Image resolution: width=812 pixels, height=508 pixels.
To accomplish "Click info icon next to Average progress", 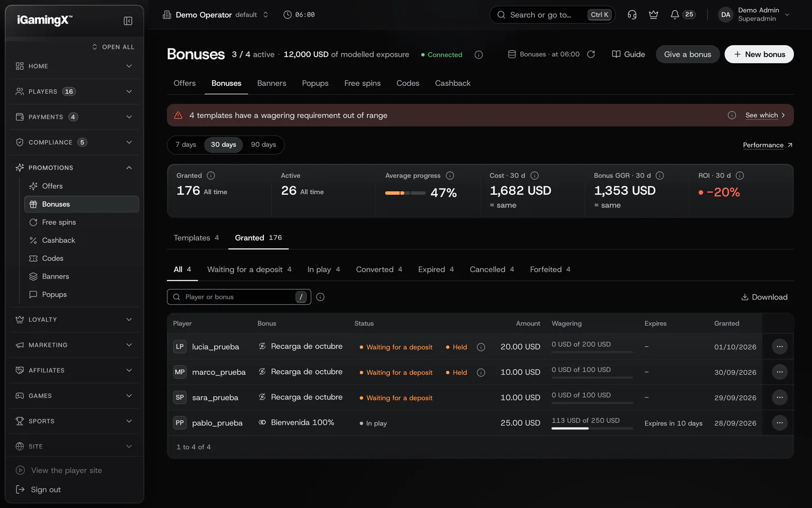I will click(450, 176).
